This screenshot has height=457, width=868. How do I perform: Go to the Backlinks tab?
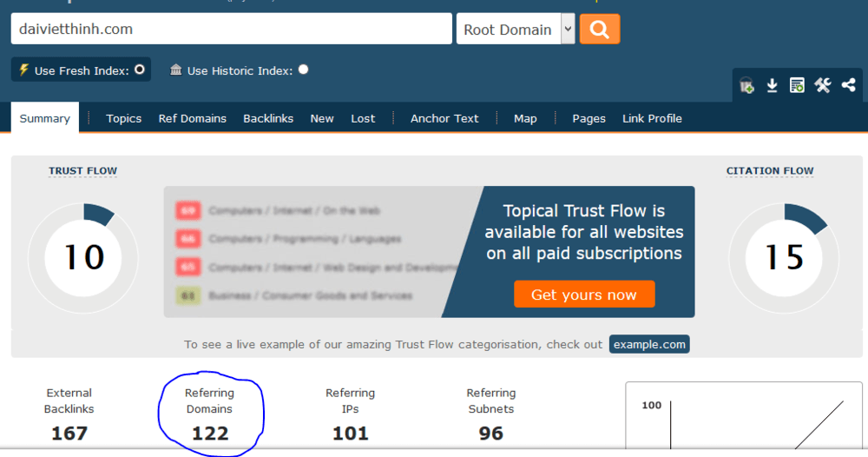pyautogui.click(x=268, y=118)
